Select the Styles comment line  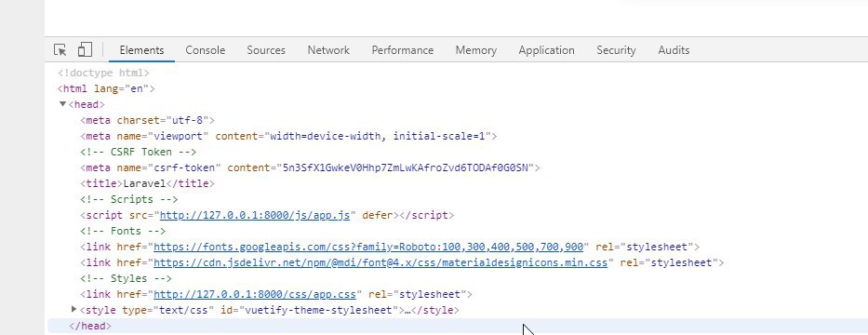[x=126, y=278]
